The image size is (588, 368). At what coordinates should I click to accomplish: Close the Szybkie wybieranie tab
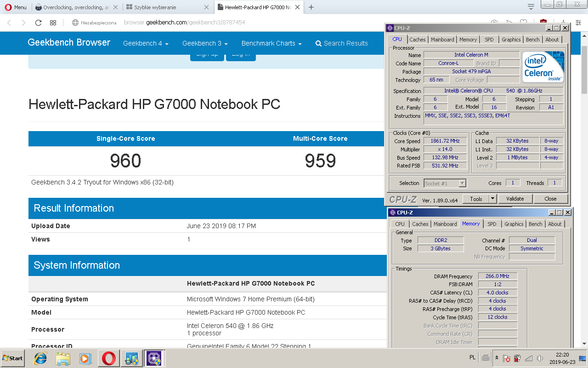click(x=206, y=7)
